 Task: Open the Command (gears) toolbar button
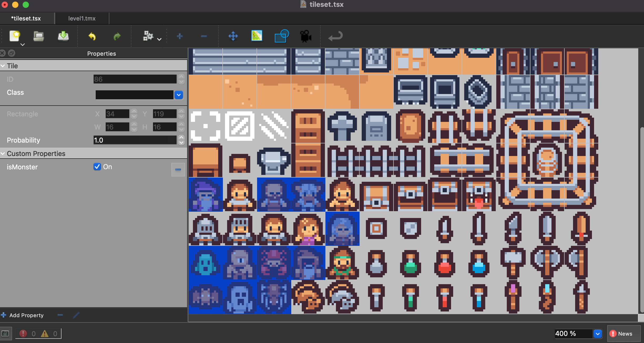pyautogui.click(x=148, y=36)
